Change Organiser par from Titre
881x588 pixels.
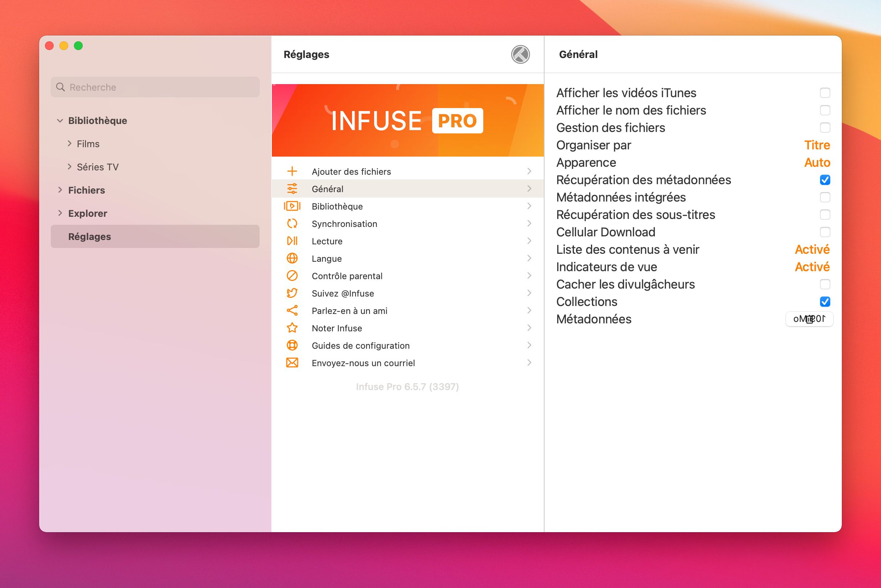pos(817,145)
